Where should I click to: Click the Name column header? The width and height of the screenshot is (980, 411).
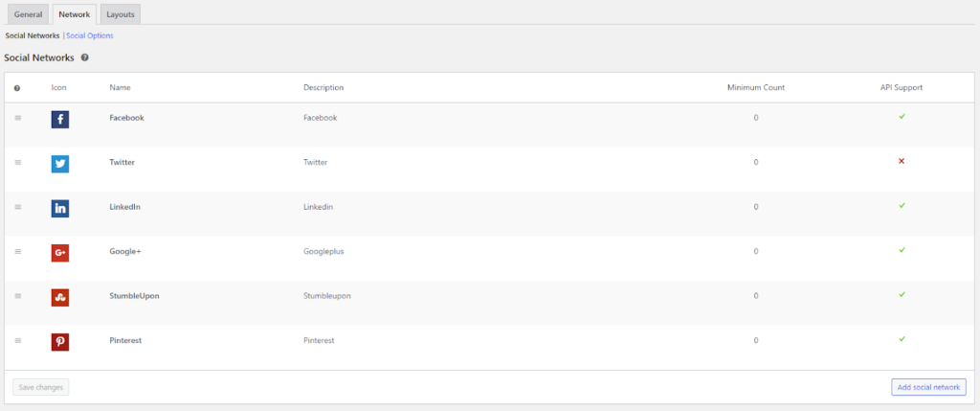120,87
